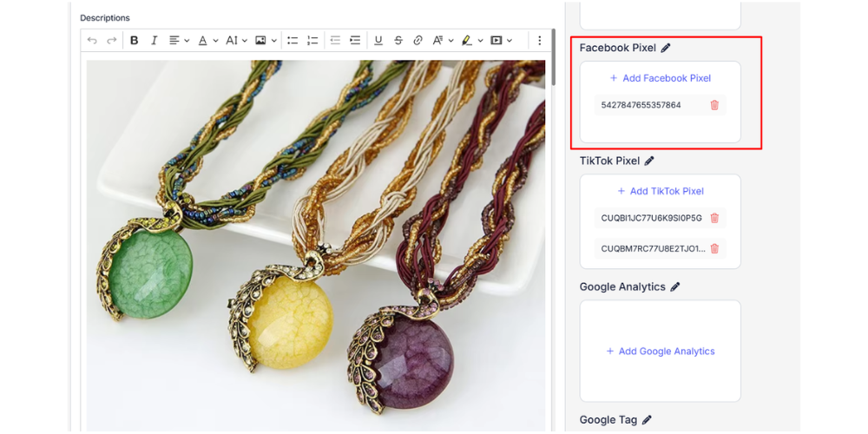Click Add Facebook Pixel
Screen dimensions: 868x434
[660, 78]
